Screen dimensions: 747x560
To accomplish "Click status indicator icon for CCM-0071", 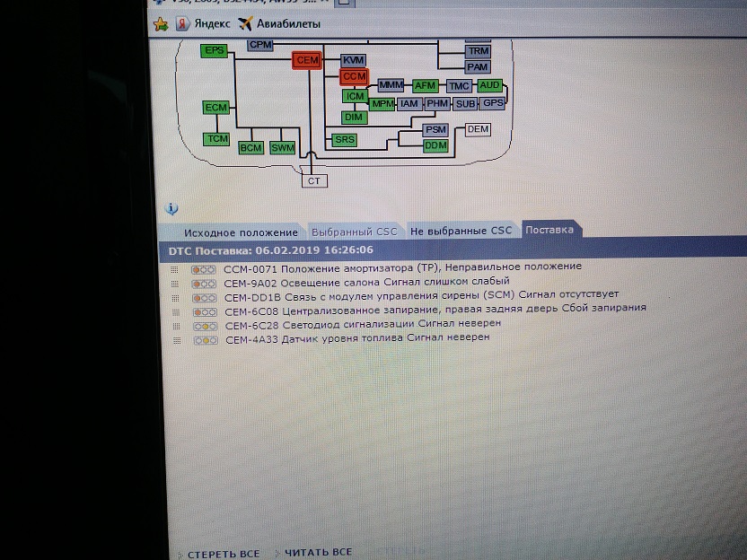I will [204, 268].
